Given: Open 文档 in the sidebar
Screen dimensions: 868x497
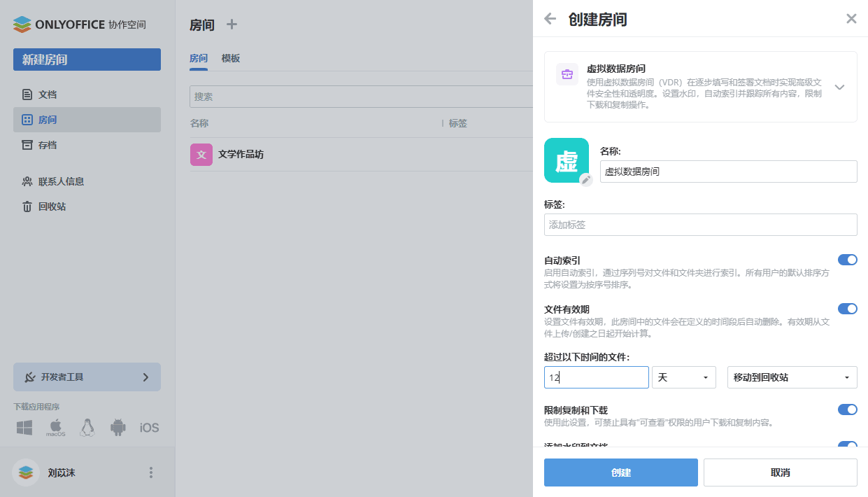Looking at the screenshot, I should click(87, 94).
